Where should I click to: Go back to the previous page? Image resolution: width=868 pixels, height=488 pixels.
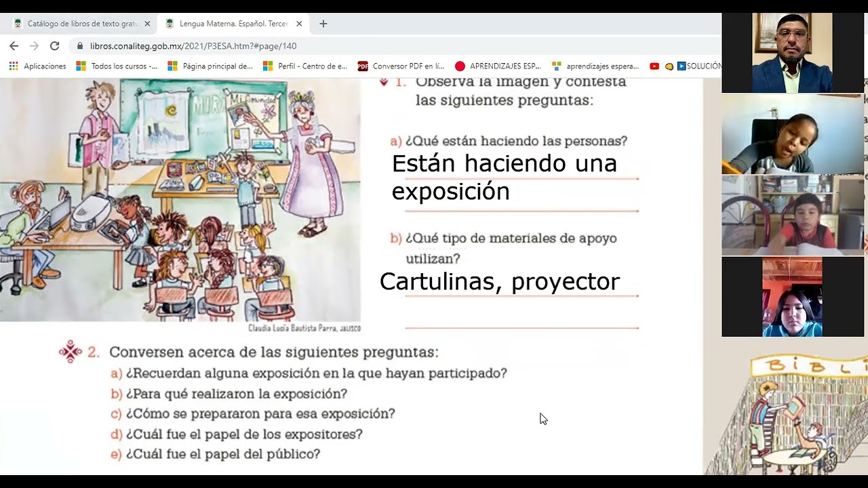[14, 46]
